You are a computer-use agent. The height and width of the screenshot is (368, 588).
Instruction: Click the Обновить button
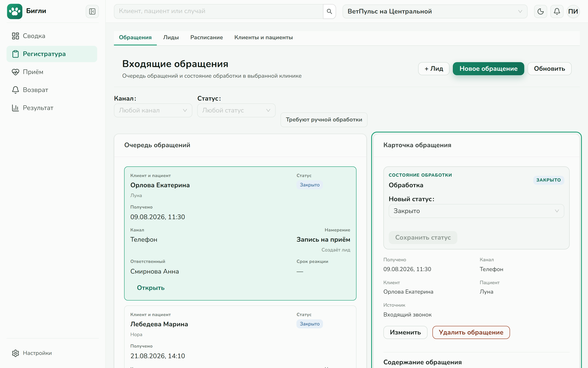point(549,69)
